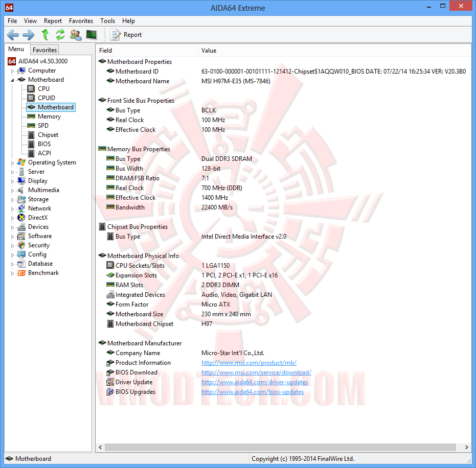
Task: Select the highlighted Motherboard sub-item
Action: (51, 107)
